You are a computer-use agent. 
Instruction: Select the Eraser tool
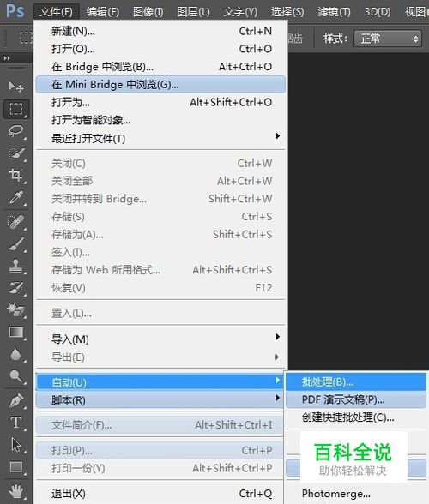[x=16, y=309]
